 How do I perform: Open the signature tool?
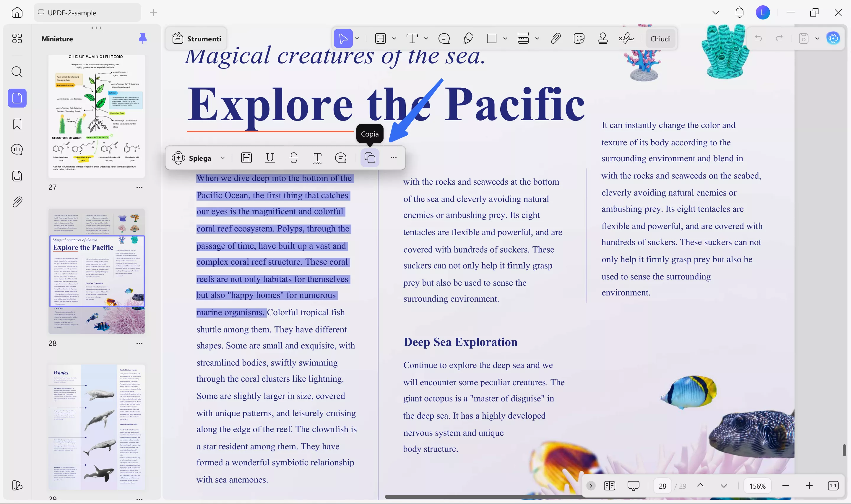[626, 38]
